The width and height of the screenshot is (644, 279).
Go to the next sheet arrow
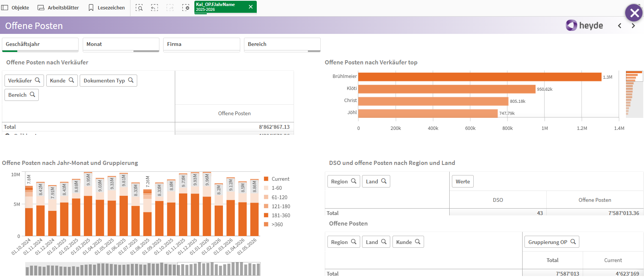point(633,26)
